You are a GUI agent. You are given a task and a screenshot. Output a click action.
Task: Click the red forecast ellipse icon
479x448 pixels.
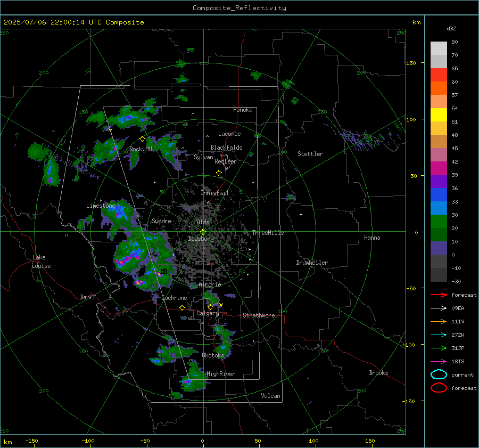pos(439,388)
